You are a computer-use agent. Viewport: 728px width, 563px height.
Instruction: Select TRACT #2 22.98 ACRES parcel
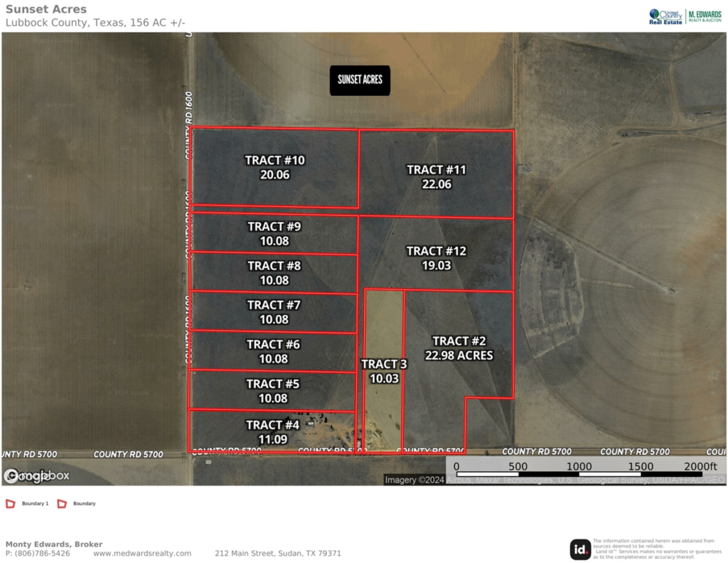coord(458,348)
